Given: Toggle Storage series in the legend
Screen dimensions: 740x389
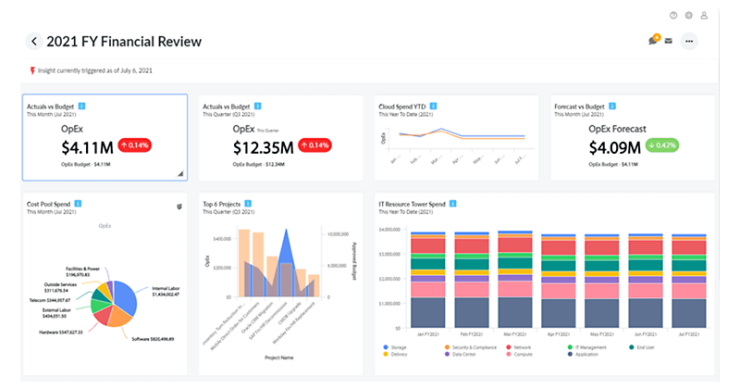Looking at the screenshot, I should (395, 347).
